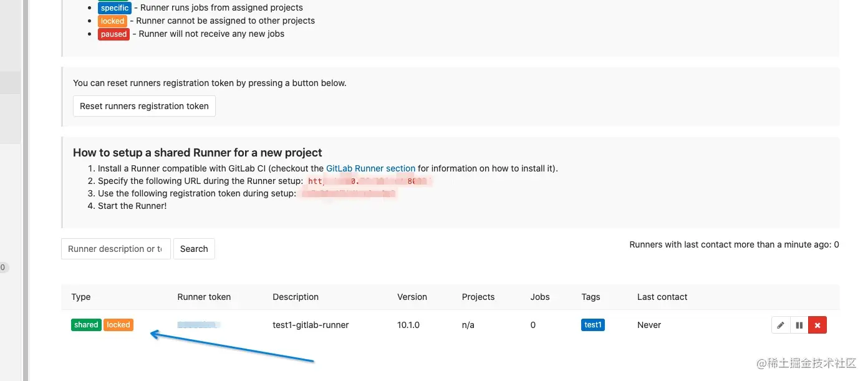Image resolution: width=868 pixels, height=381 pixels.
Task: Click the blurred registration token in step 3
Action: 348,194
